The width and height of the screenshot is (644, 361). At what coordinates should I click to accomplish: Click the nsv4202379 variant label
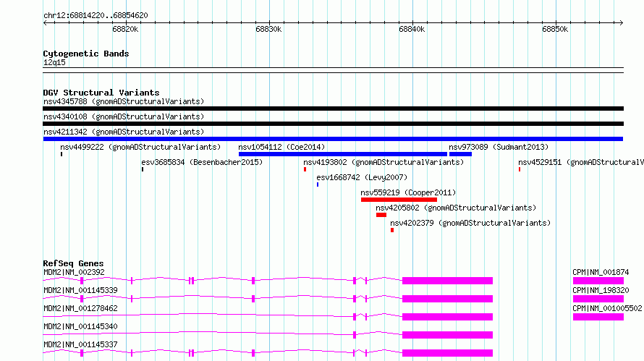click(470, 223)
